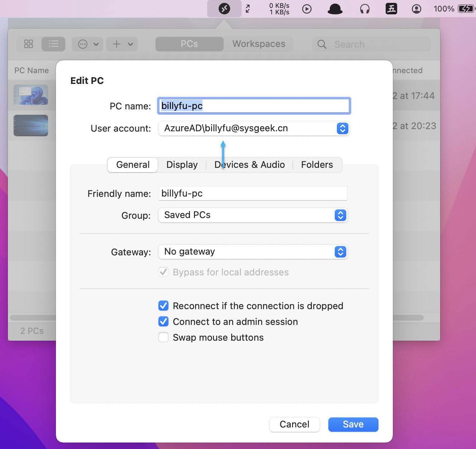Select the Devices & Audio tab
The height and width of the screenshot is (449, 476).
coord(249,165)
